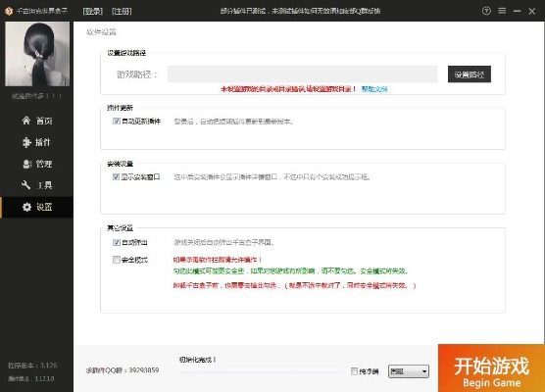Expand the dropdown next to Begin Game

click(409, 371)
